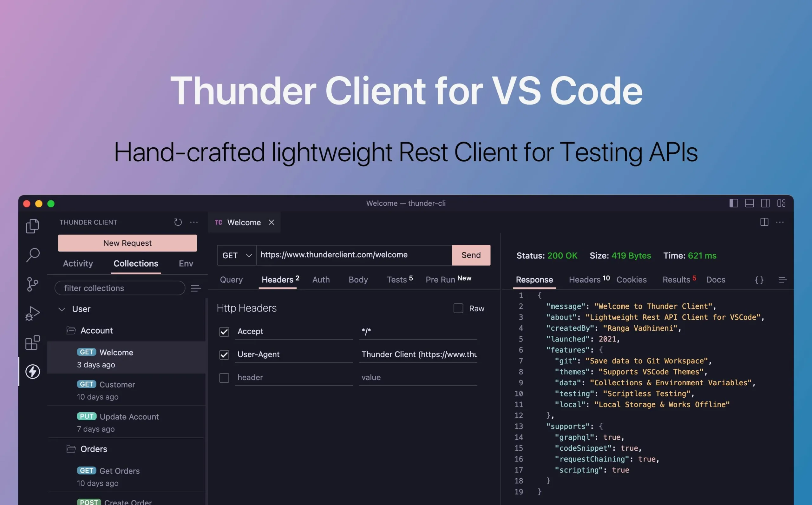This screenshot has width=812, height=505.
Task: Click the empty header name field
Action: pos(294,378)
